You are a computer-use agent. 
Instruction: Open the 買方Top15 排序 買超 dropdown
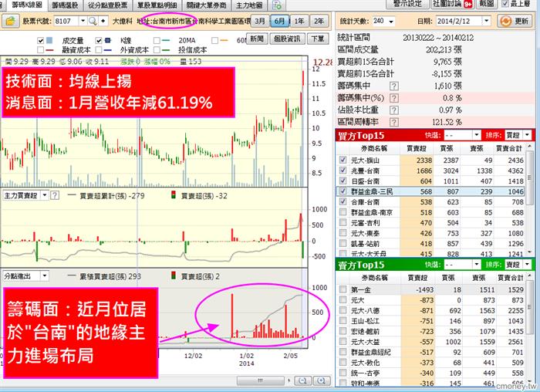pos(527,135)
